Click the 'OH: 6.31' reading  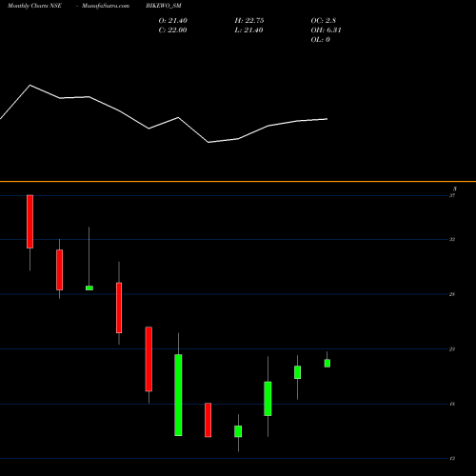coord(326,30)
